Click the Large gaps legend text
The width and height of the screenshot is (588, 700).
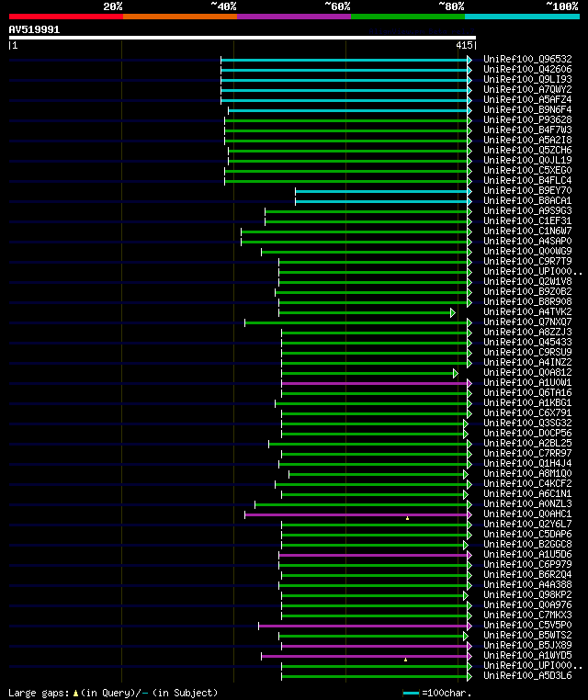click(39, 694)
